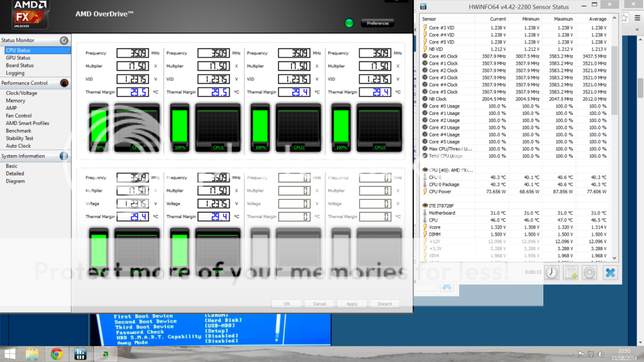Click the AMD OverDrive taskbar icon
Viewport: 644px width, 362px height.
click(x=105, y=354)
